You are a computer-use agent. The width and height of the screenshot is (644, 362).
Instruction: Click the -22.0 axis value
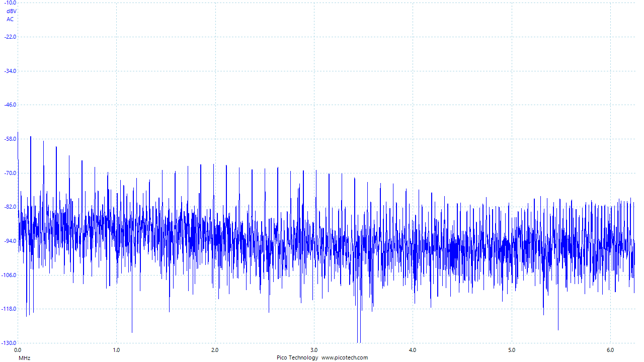pyautogui.click(x=10, y=37)
